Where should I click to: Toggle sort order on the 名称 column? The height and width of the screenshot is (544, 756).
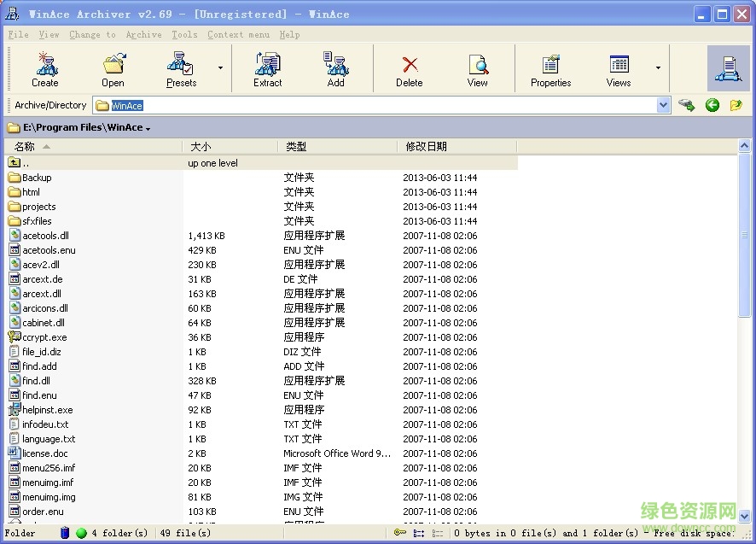26,145
